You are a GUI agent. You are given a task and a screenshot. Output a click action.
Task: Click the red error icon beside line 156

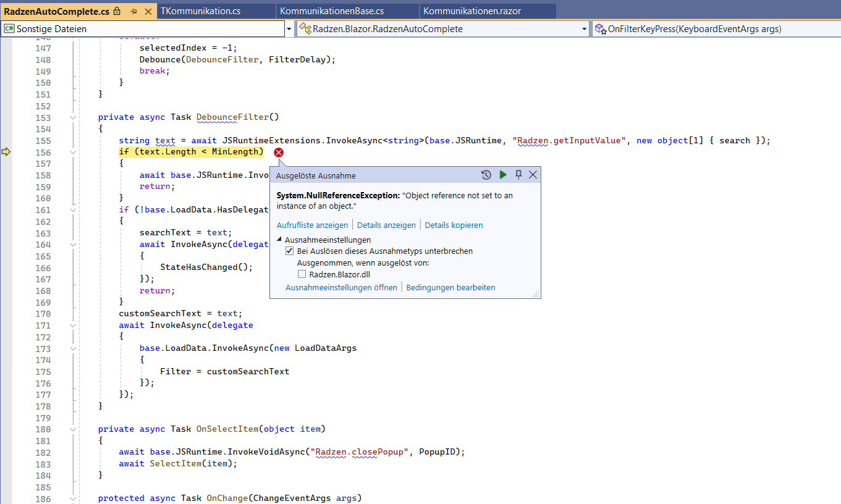tap(278, 152)
